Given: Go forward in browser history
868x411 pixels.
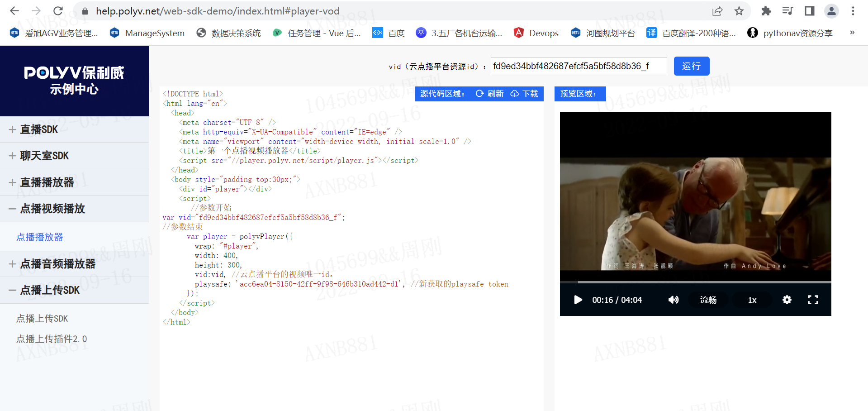Looking at the screenshot, I should pos(36,11).
